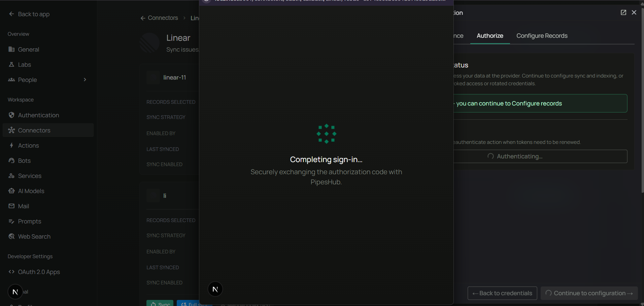Viewport: 644px width, 306px height.
Task: Click Continue to configuration button
Action: 589,293
